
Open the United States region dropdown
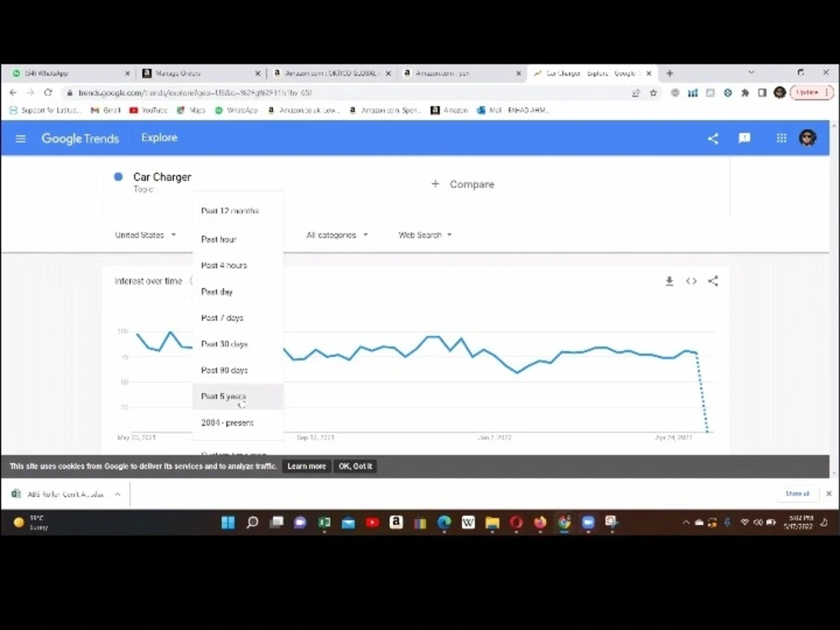click(145, 234)
